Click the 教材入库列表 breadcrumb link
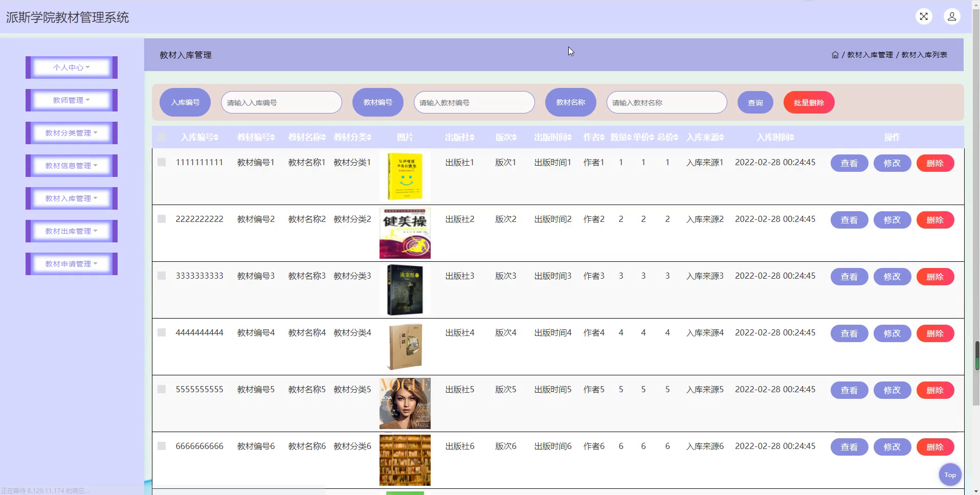 (924, 55)
